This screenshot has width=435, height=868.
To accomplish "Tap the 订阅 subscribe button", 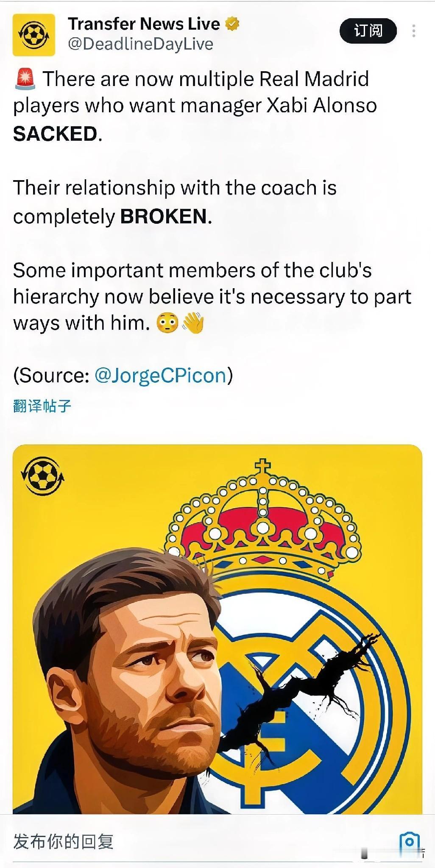I will coord(368,31).
